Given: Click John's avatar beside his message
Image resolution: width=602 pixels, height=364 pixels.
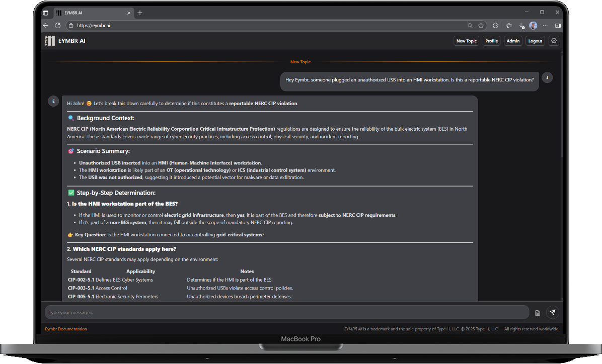Looking at the screenshot, I should click(547, 78).
